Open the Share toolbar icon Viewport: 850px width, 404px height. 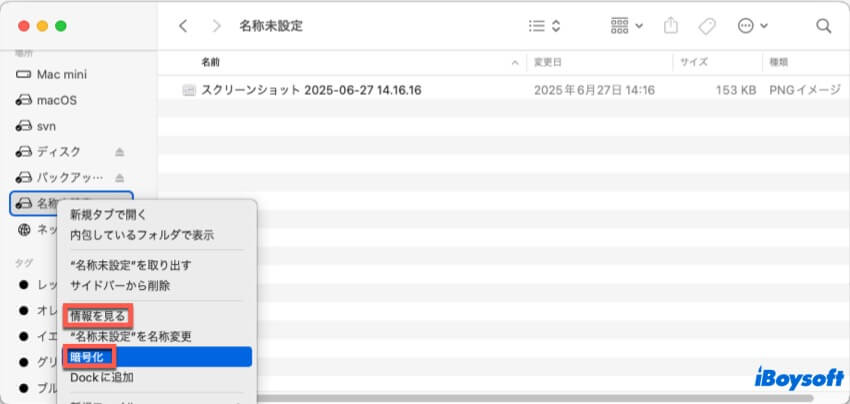[x=670, y=26]
